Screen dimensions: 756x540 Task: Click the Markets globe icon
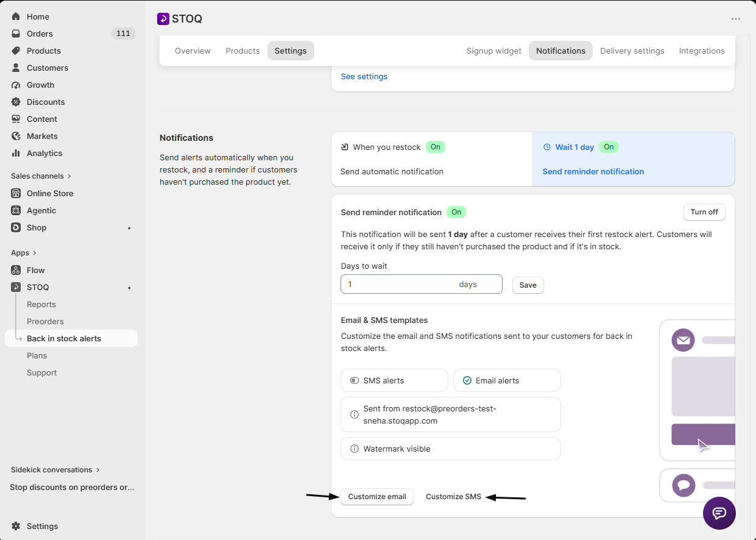[16, 136]
